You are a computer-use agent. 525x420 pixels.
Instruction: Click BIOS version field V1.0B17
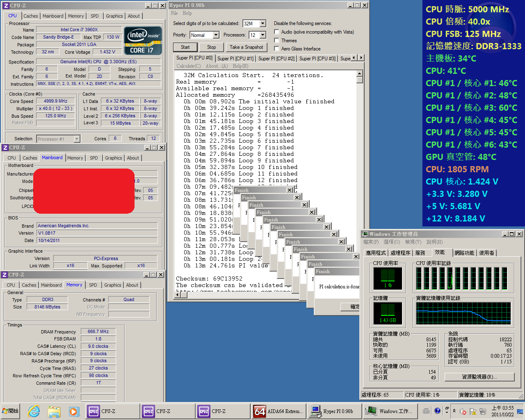tap(97, 233)
